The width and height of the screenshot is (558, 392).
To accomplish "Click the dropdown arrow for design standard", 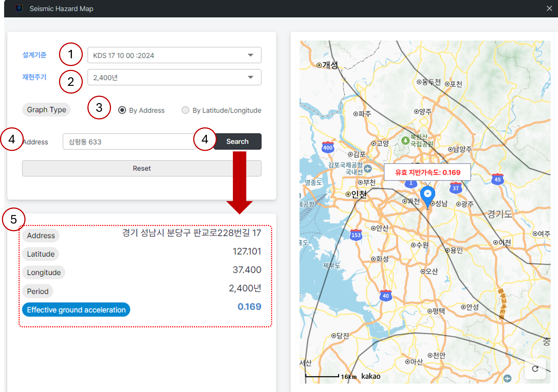I will click(251, 55).
